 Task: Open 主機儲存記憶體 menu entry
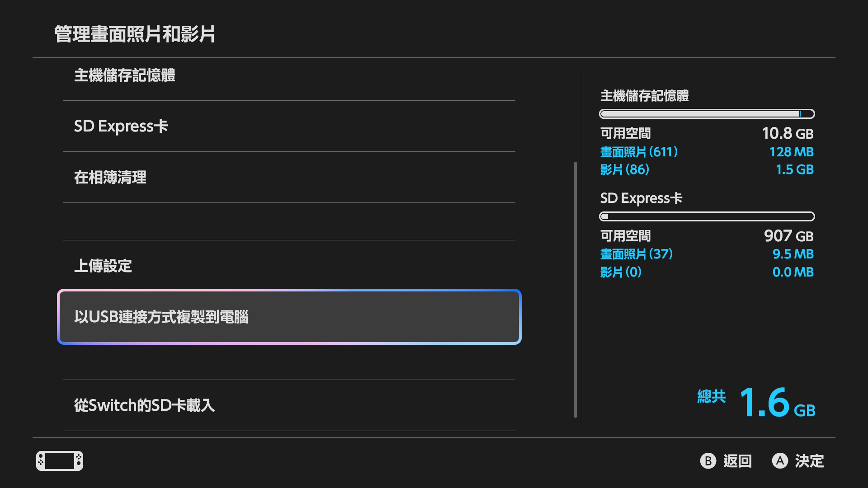coord(289,75)
